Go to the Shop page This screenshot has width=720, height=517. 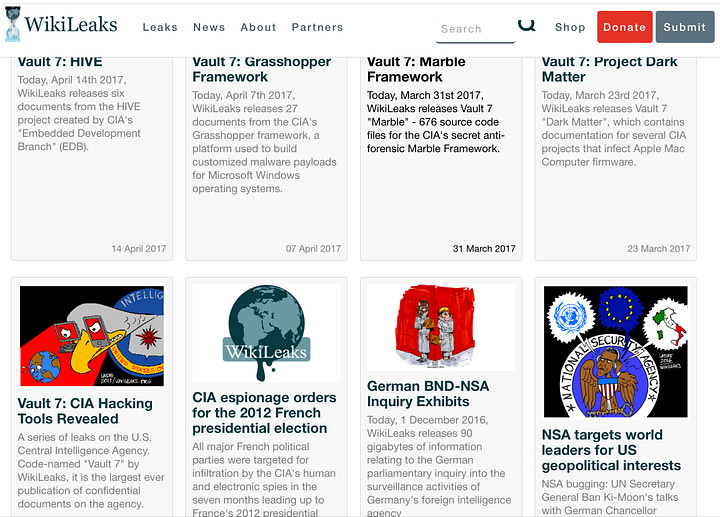[x=570, y=27]
